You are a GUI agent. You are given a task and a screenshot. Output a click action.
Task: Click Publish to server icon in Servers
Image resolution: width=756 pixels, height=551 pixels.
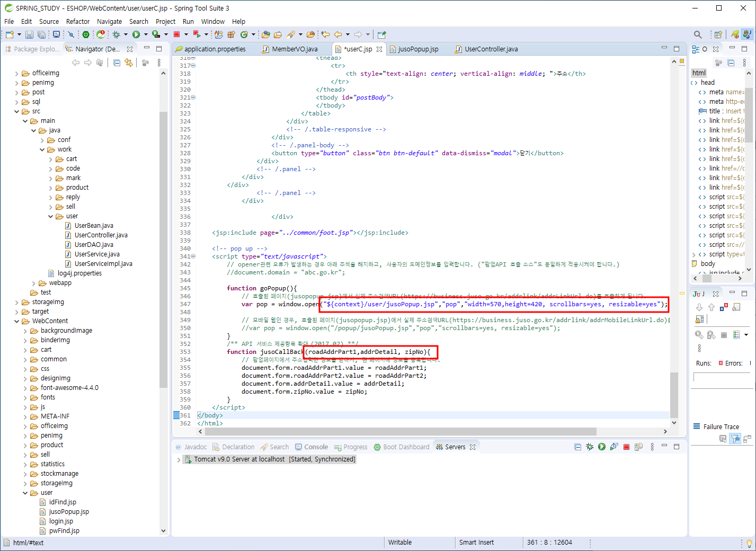coord(638,447)
